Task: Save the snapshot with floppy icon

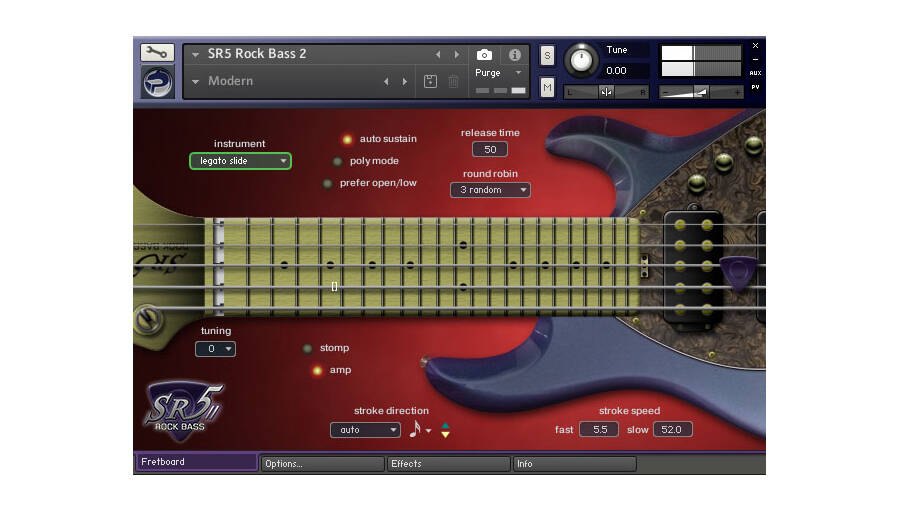Action: [430, 82]
